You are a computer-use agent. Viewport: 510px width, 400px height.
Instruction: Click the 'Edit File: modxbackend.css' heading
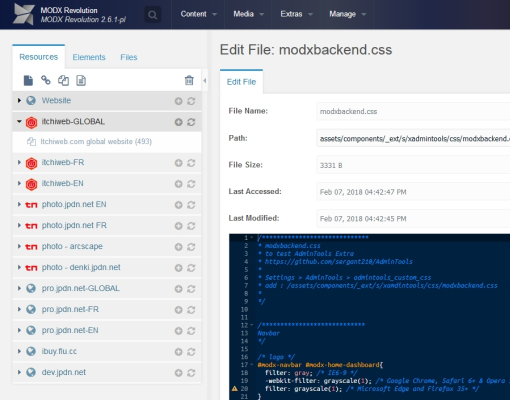306,50
